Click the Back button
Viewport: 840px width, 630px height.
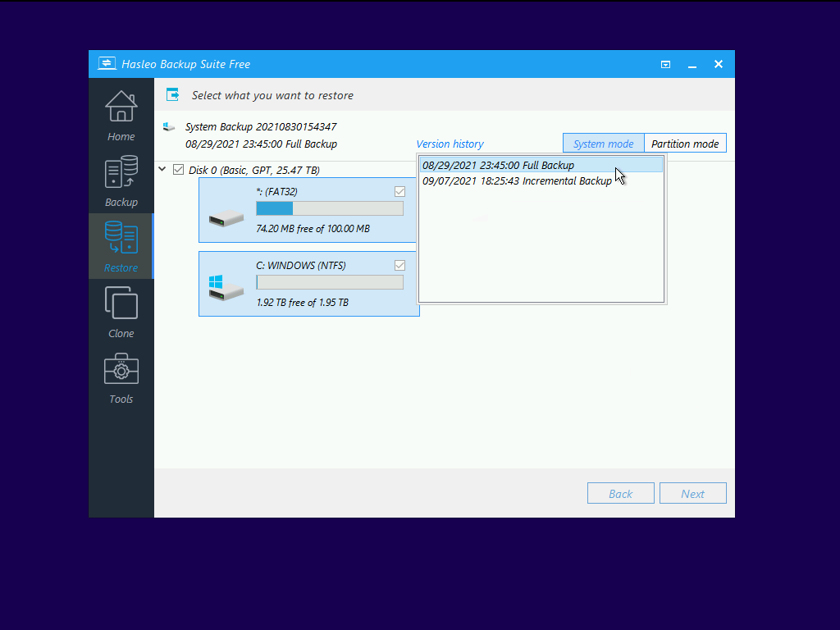pos(620,494)
